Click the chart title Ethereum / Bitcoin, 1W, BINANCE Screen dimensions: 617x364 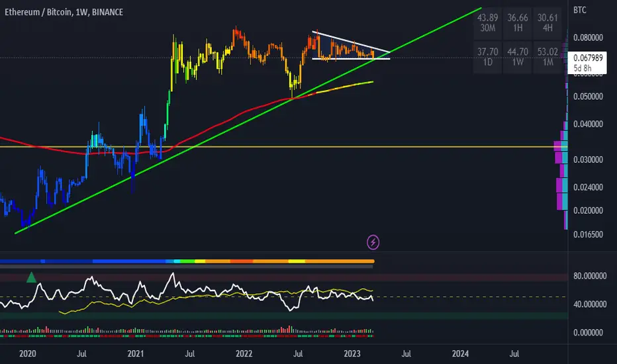[x=64, y=12]
